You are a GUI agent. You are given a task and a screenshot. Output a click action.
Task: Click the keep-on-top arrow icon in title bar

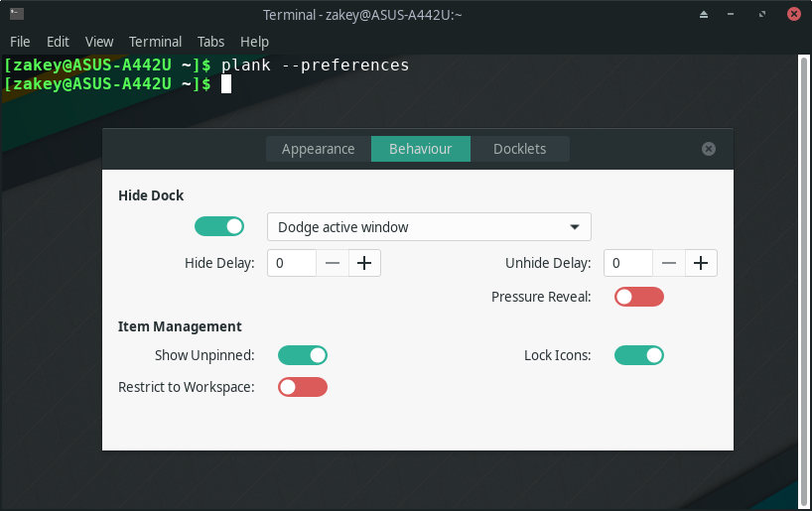(703, 15)
